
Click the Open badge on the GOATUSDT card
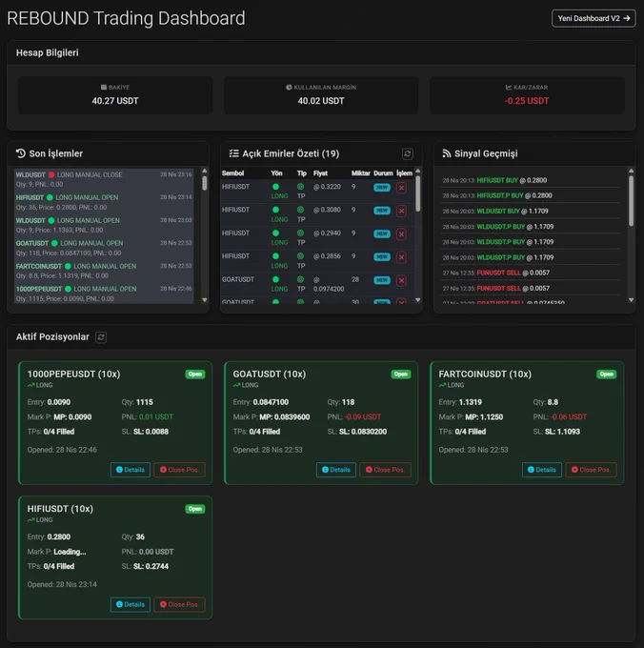pyautogui.click(x=401, y=374)
